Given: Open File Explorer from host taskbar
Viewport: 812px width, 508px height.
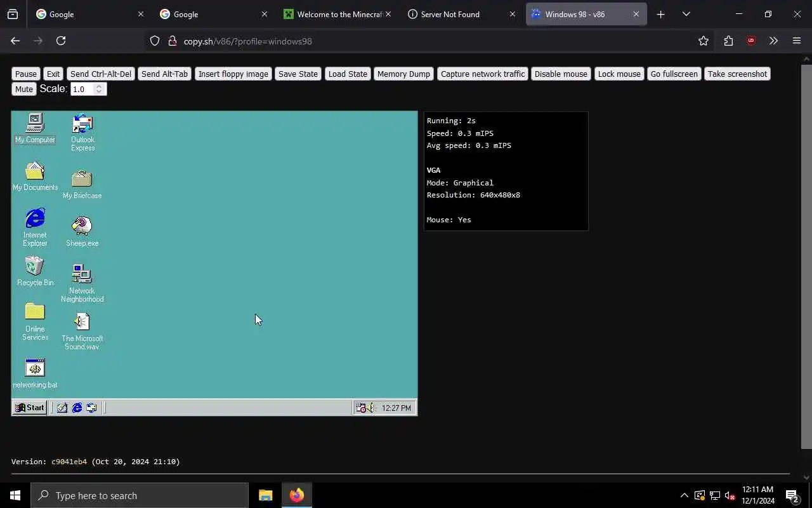Looking at the screenshot, I should pyautogui.click(x=266, y=495).
